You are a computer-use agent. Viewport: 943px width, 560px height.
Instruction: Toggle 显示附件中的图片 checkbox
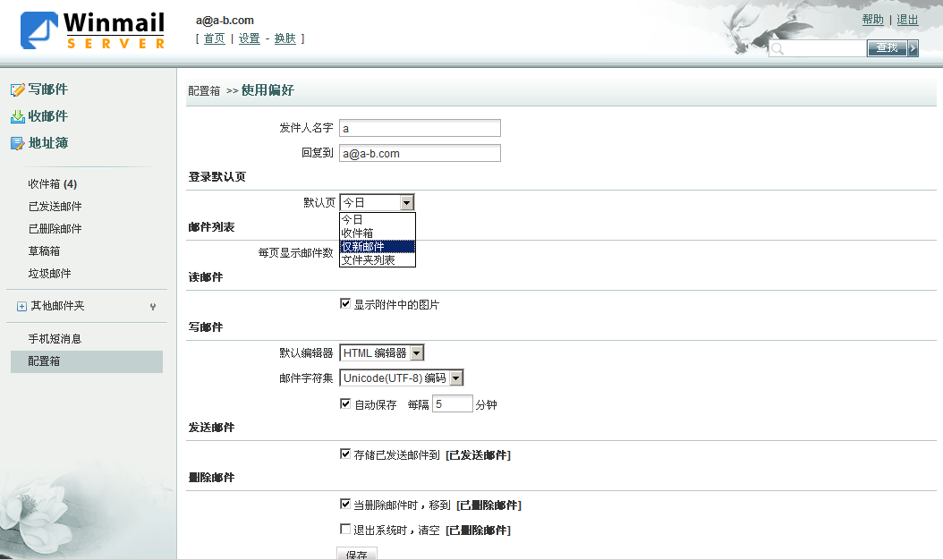[345, 304]
